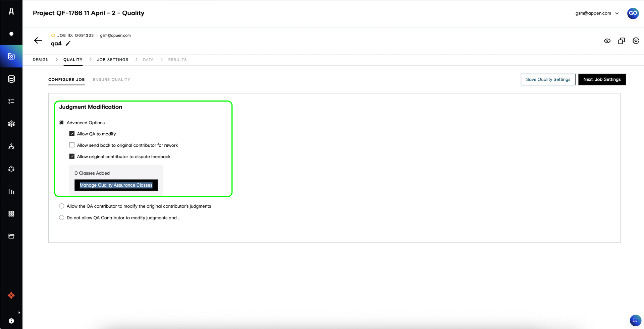Click the copy job icon
Screen dimensions: 644x329
[622, 41]
